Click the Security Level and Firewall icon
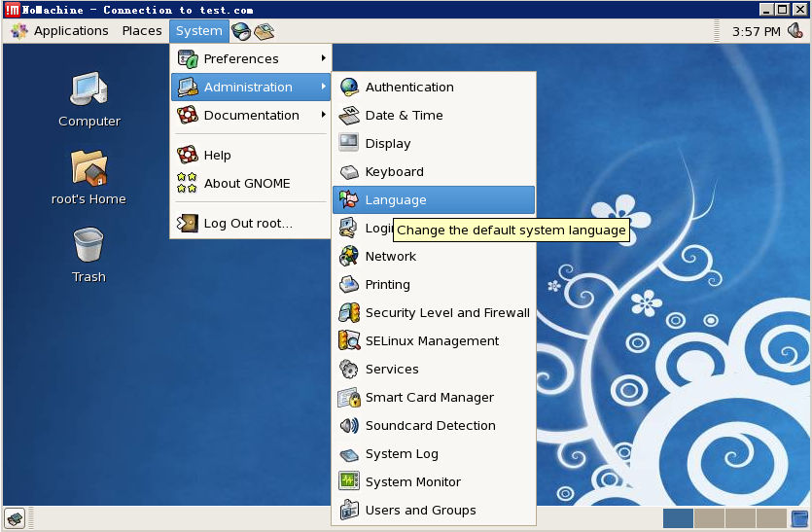This screenshot has width=812, height=532. pyautogui.click(x=349, y=312)
